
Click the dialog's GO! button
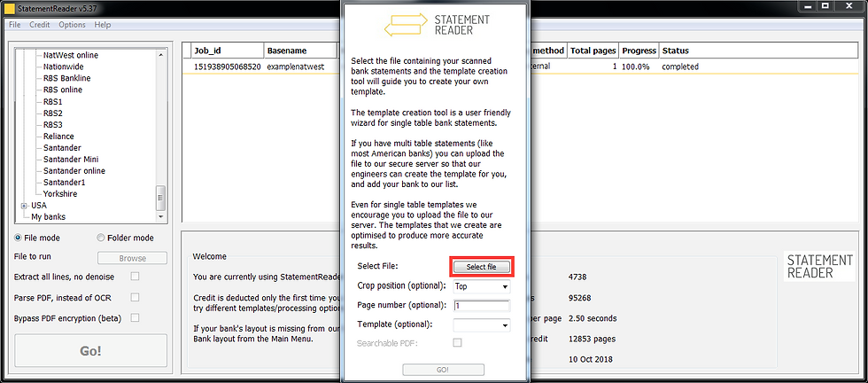[443, 370]
